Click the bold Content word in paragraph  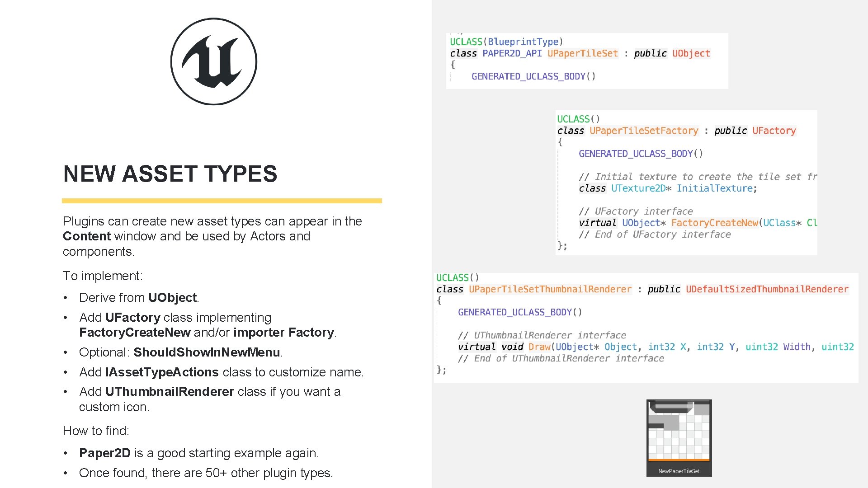point(86,236)
